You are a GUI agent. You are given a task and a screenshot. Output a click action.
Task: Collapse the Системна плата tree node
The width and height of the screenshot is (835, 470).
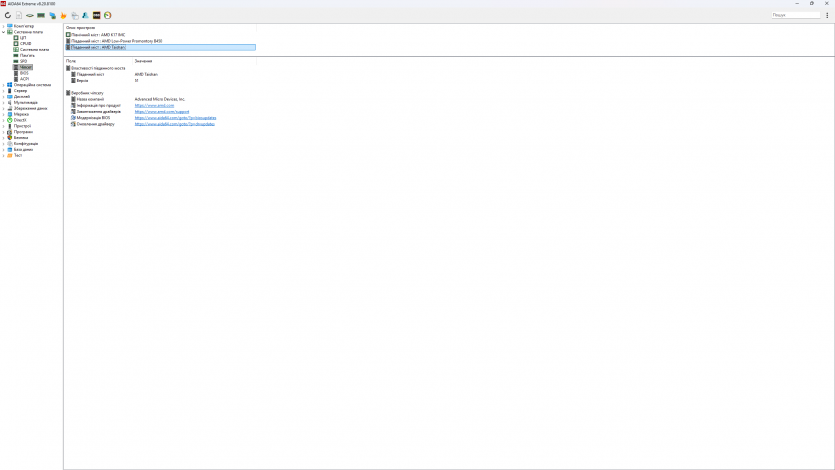(3, 32)
